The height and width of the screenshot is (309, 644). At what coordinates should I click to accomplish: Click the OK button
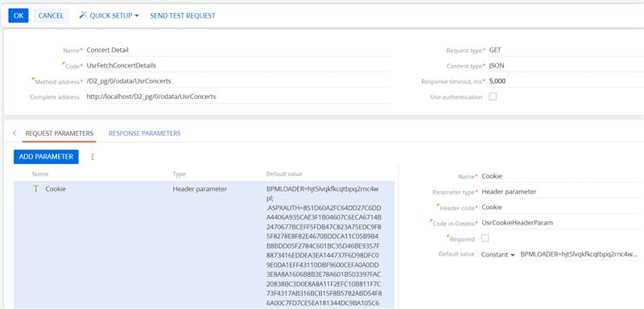pos(19,15)
